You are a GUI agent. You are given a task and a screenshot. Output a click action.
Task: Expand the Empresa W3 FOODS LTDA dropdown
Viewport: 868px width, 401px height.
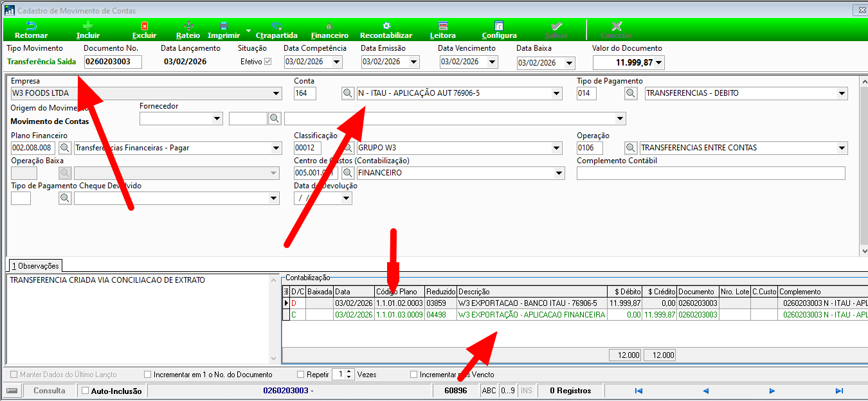click(276, 94)
